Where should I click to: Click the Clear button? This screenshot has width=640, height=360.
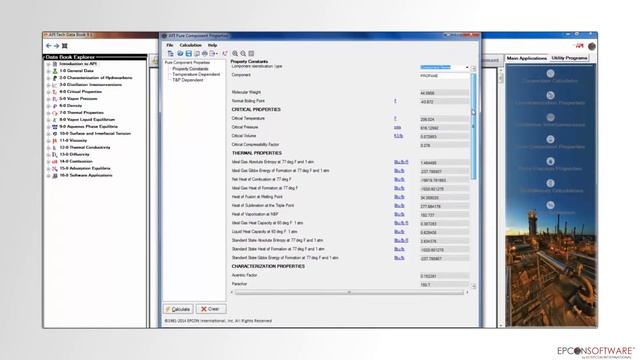pyautogui.click(x=211, y=309)
